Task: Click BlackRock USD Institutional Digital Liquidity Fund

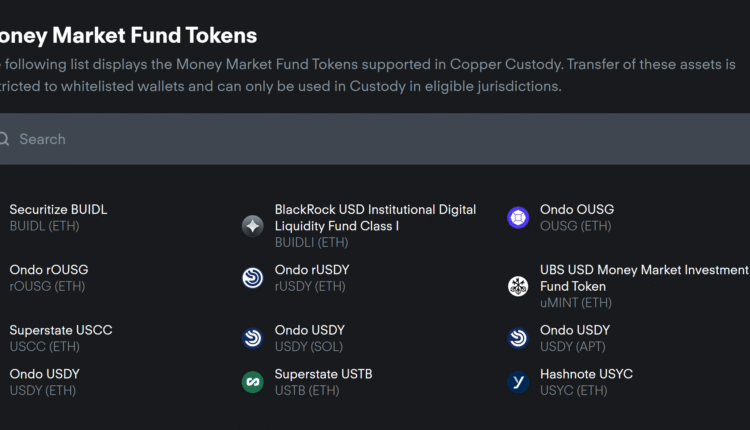Action: (x=375, y=218)
